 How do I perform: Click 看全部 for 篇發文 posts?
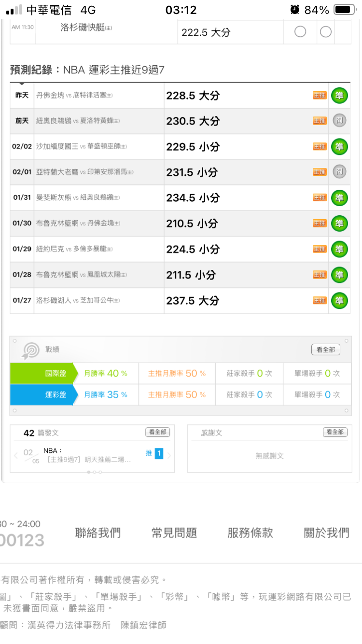pyautogui.click(x=158, y=433)
